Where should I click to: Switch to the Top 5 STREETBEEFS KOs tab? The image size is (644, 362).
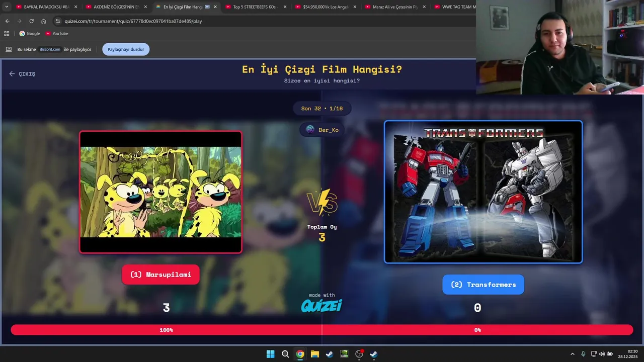point(256,7)
